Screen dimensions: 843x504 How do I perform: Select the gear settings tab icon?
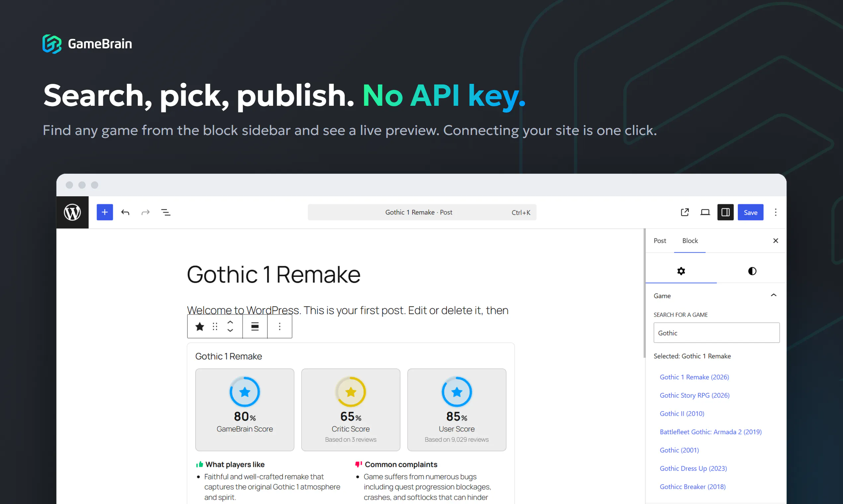click(681, 271)
